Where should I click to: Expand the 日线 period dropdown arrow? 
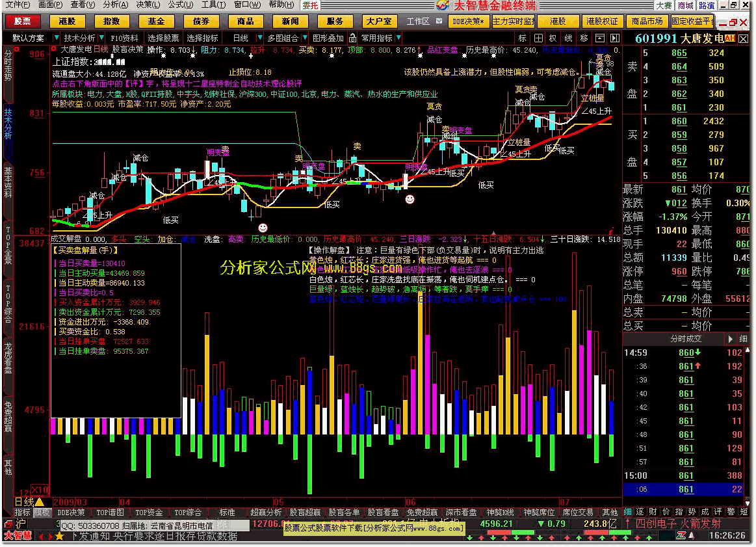point(260,38)
